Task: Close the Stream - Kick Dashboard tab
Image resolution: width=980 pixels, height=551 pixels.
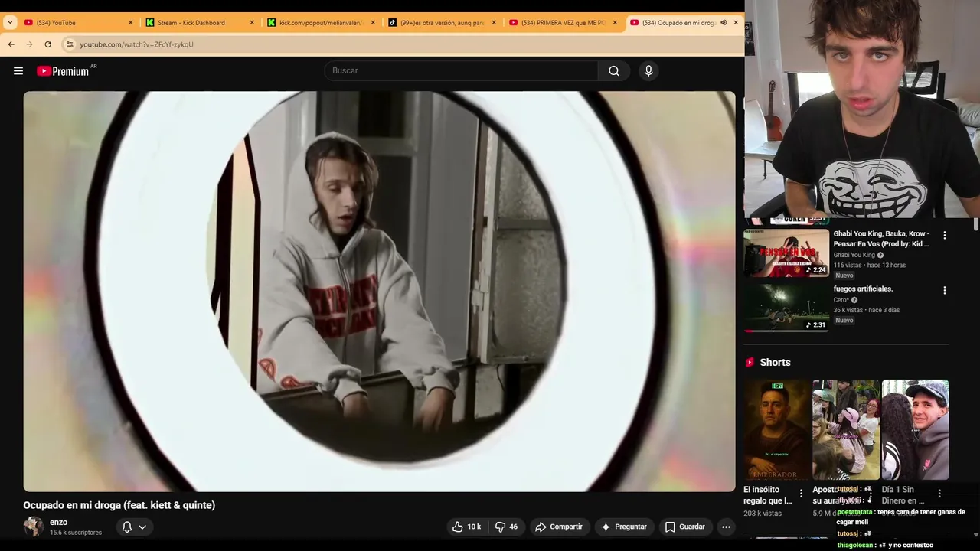Action: [x=252, y=23]
